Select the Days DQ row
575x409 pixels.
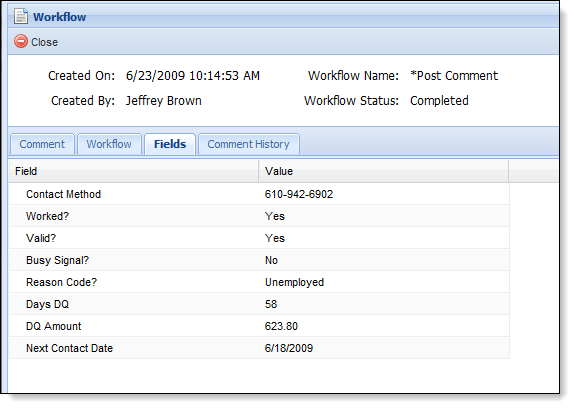tap(259, 304)
